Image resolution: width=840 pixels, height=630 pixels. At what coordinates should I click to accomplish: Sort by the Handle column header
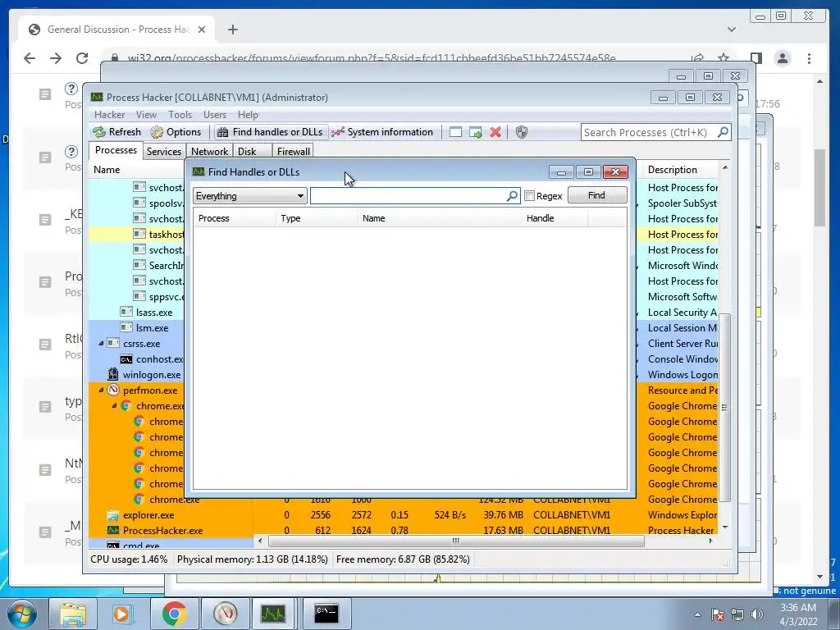click(555, 218)
